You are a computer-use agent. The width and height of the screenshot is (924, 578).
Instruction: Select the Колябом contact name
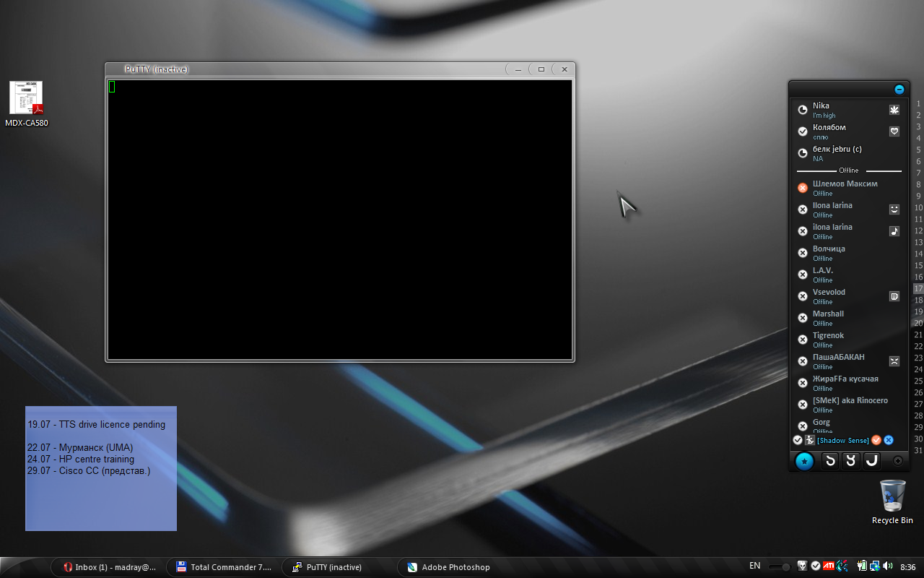point(829,127)
